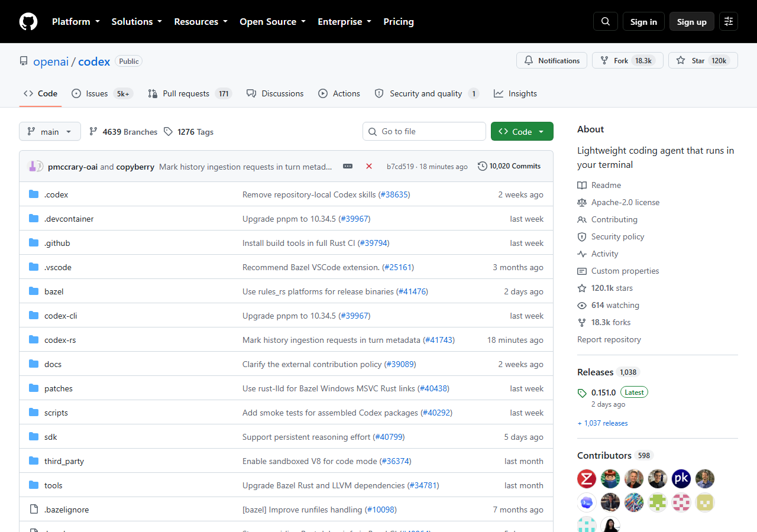
Task: Click the codex-cli folder icon
Action: click(x=34, y=316)
